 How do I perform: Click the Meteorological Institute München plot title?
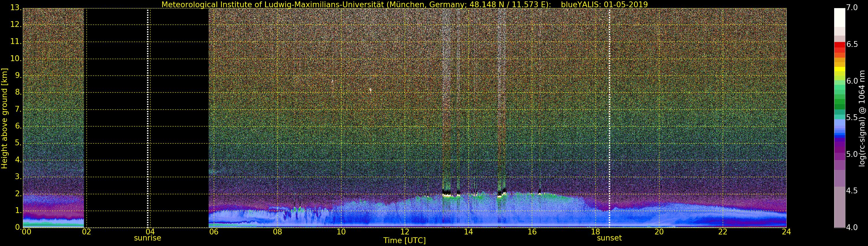[404, 4]
